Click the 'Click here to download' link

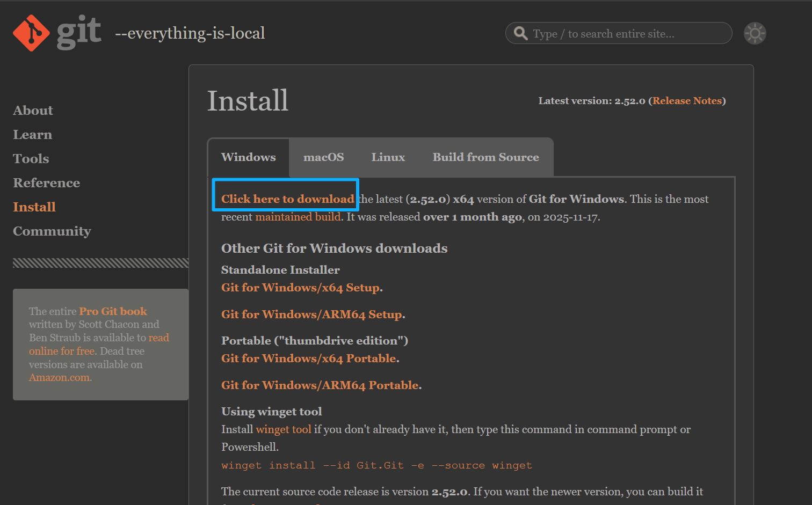287,199
